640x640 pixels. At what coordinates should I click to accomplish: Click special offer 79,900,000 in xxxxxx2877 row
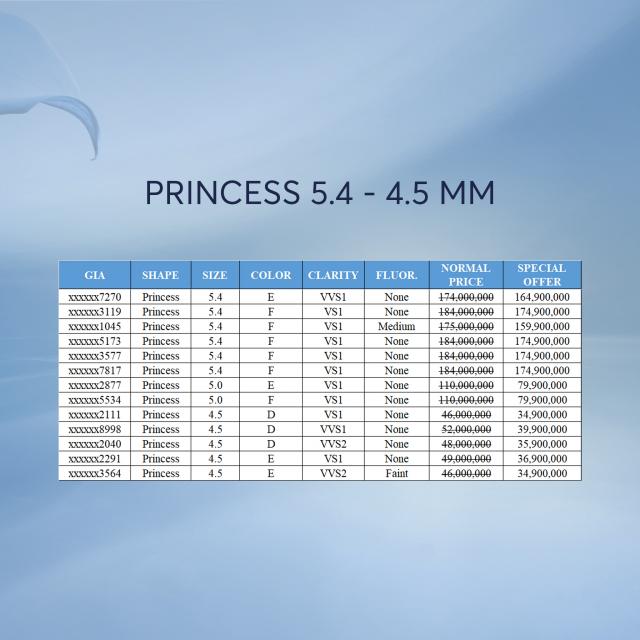click(542, 385)
